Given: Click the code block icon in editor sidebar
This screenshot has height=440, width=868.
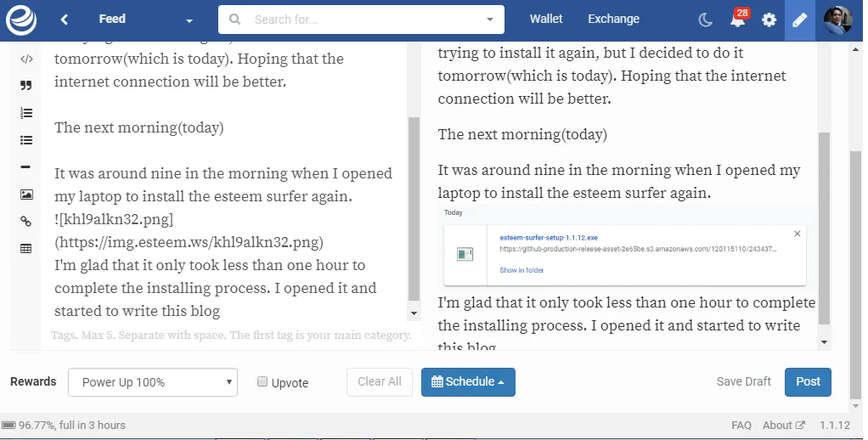Looking at the screenshot, I should pos(26,59).
